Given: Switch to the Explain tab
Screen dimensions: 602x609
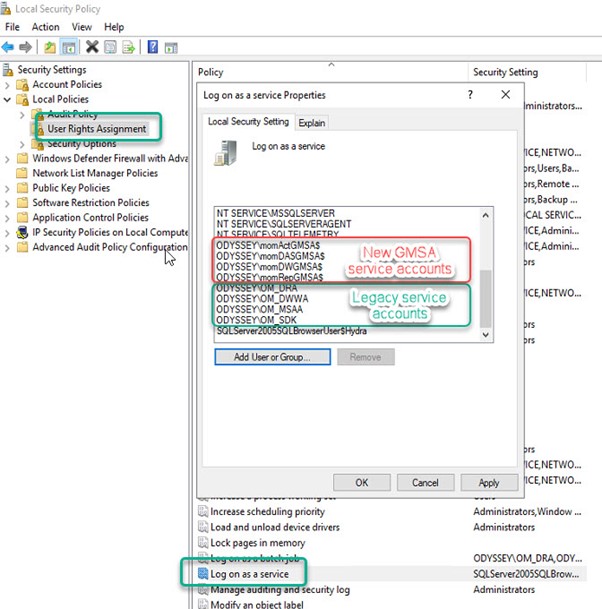Looking at the screenshot, I should pos(312,123).
